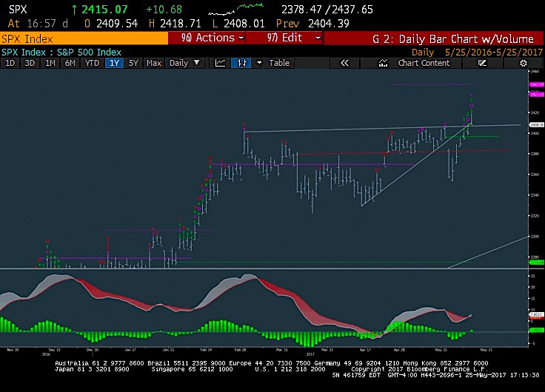Click the green price label near axis bottom
545x392 pixels.
point(536,263)
